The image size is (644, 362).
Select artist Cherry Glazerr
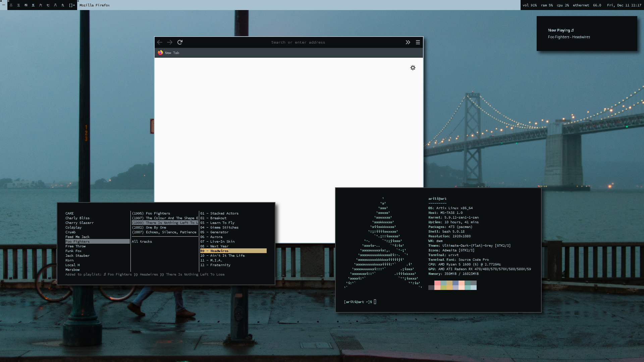[x=79, y=223]
